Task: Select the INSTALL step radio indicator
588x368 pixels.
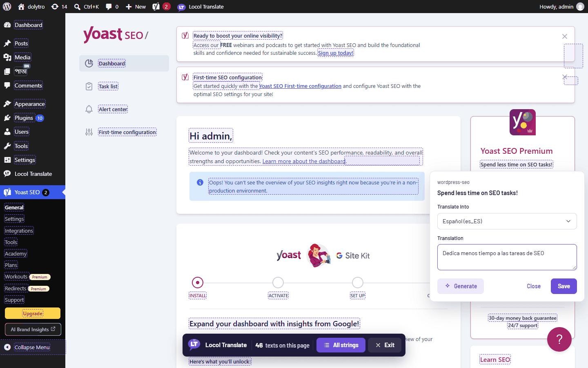Action: pos(198,283)
